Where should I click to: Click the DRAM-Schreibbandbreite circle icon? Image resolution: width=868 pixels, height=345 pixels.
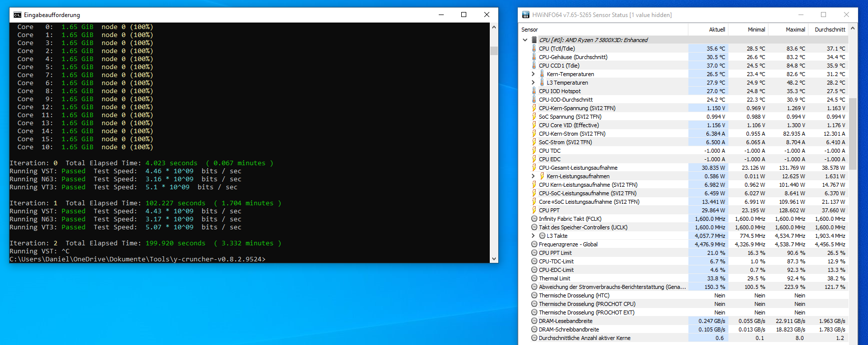pyautogui.click(x=534, y=329)
